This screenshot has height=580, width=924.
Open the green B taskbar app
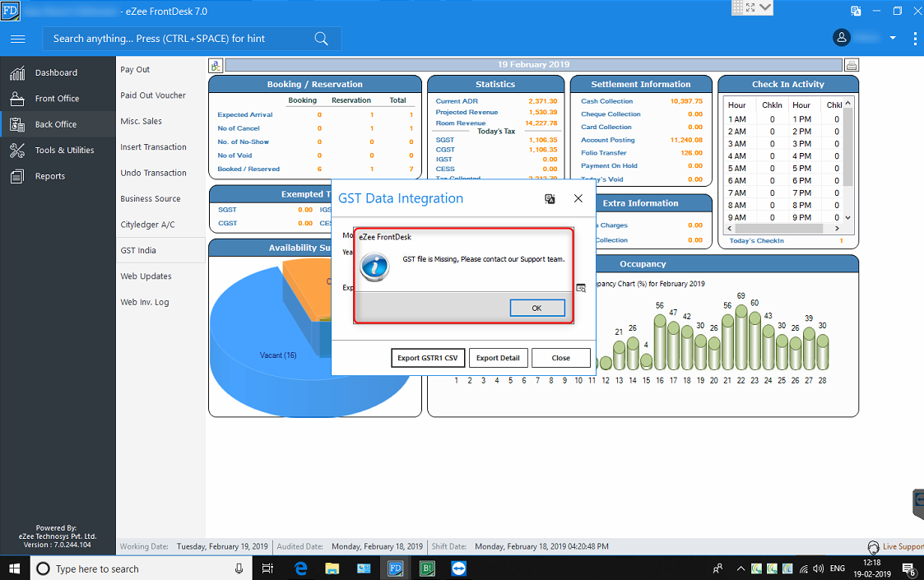427,568
